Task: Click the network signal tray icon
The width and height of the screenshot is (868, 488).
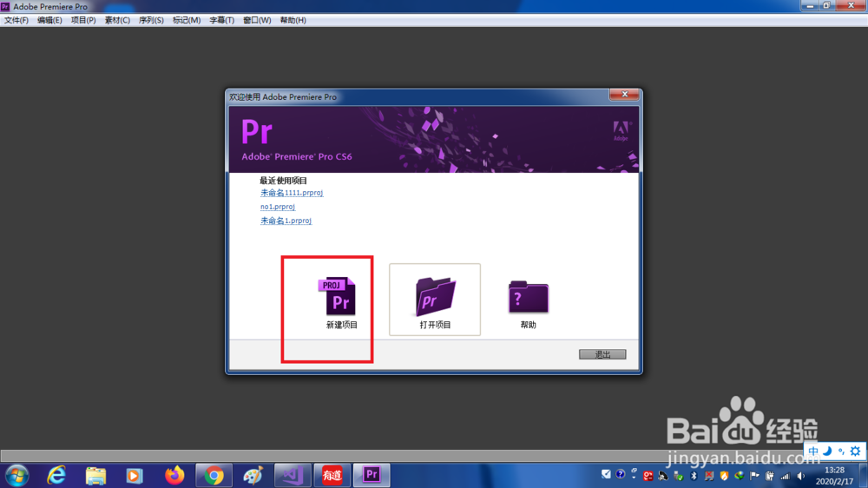Action: click(x=785, y=476)
